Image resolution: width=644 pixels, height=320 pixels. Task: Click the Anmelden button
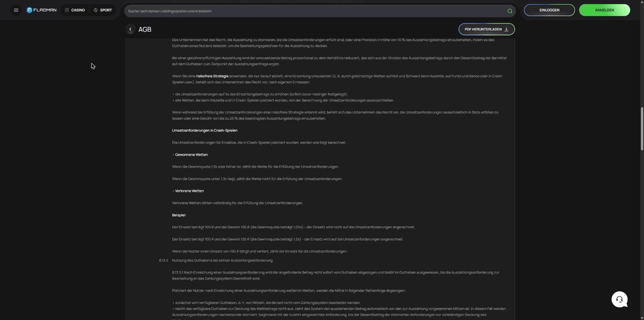click(604, 10)
